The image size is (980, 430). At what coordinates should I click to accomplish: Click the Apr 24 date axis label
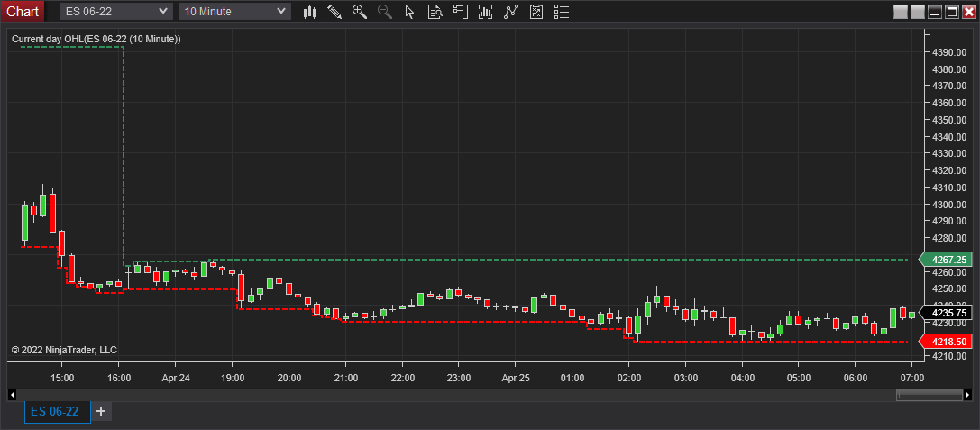tap(176, 378)
